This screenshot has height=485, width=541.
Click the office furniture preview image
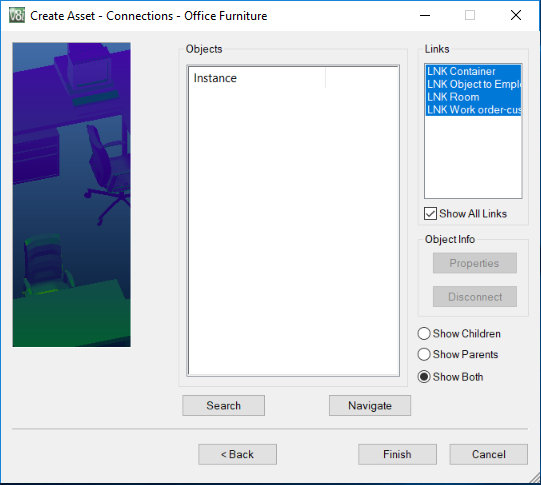click(x=71, y=195)
